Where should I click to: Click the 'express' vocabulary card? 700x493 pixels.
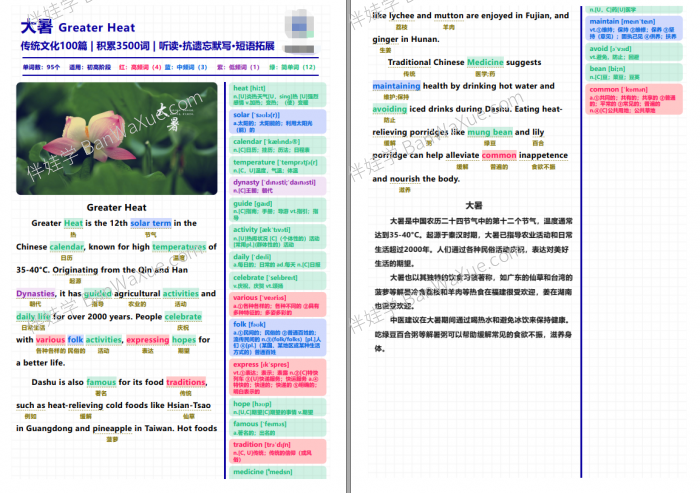tap(277, 377)
